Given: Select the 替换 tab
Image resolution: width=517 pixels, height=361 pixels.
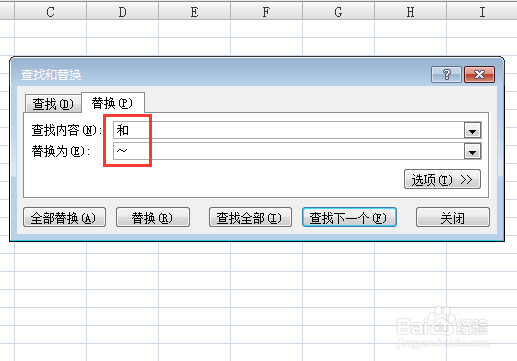Looking at the screenshot, I should 113,103.
